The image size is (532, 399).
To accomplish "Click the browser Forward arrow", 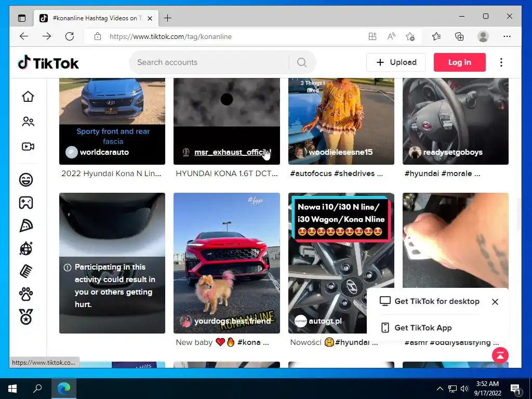I will pos(47,36).
